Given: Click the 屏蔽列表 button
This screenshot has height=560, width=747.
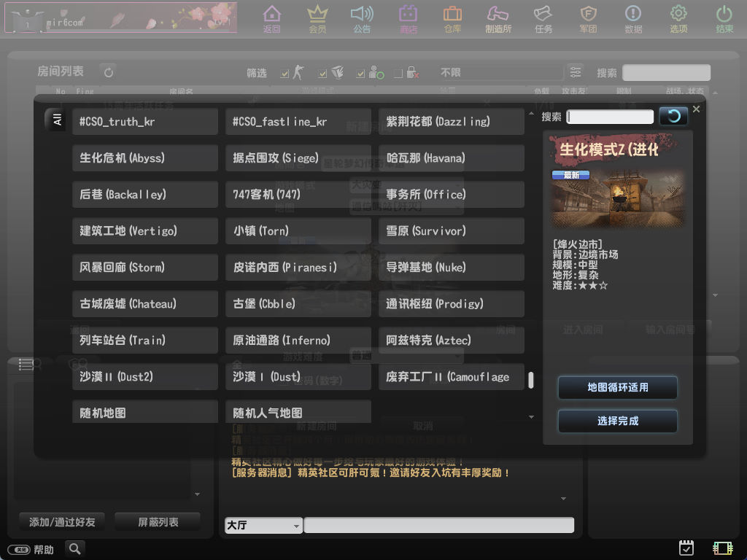Looking at the screenshot, I should tap(158, 522).
